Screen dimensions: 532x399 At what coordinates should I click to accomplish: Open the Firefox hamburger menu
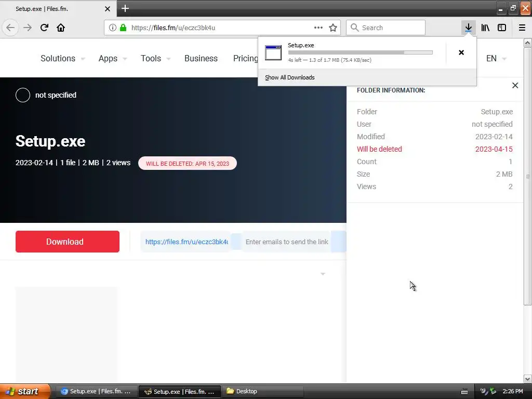pos(522,28)
